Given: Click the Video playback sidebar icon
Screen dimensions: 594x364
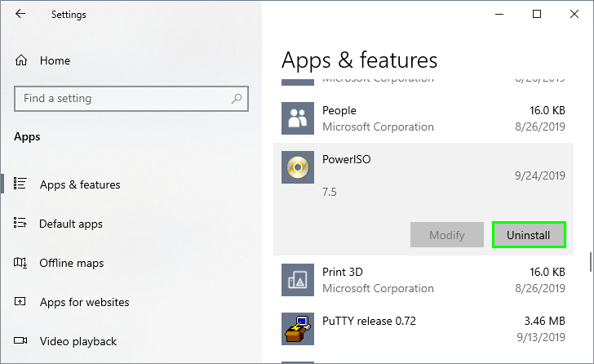Looking at the screenshot, I should tap(21, 341).
